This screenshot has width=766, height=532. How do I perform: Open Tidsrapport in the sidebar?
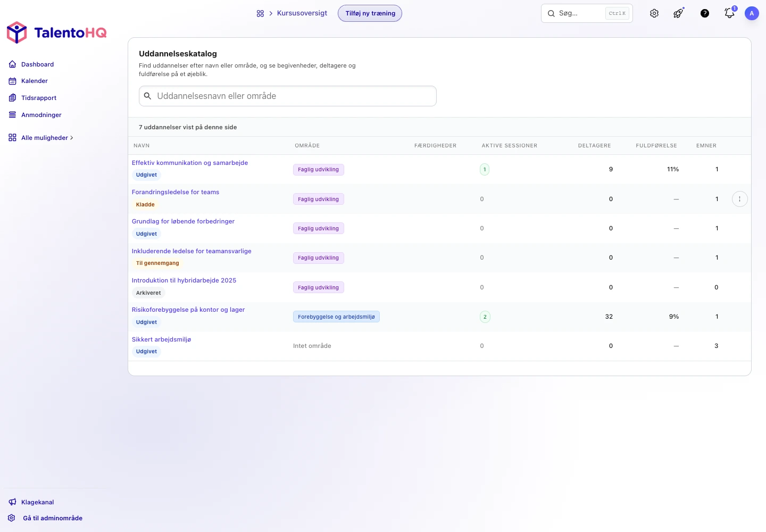pos(39,98)
